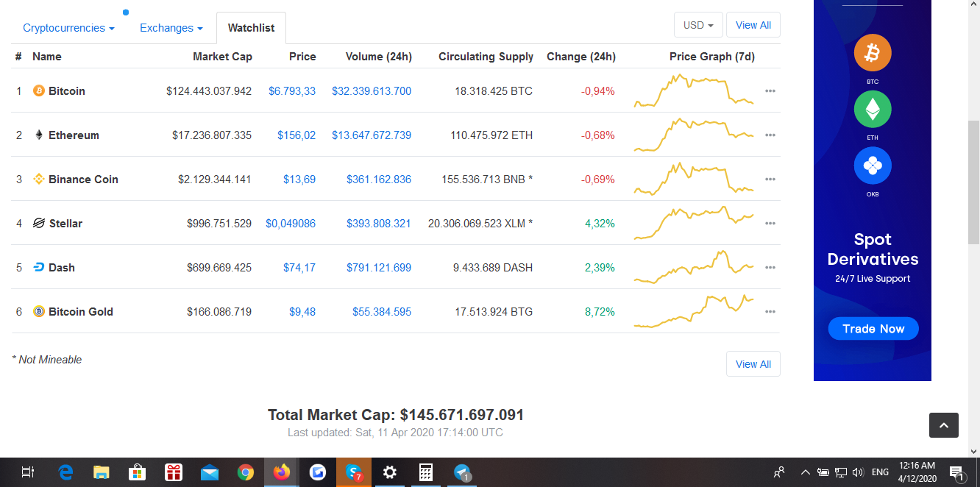Click Bitcoin Gold price $9,48
This screenshot has width=980, height=487.
click(x=302, y=312)
